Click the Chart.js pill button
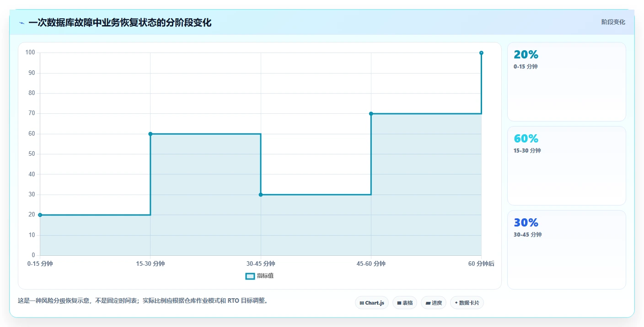644x327 pixels. 372,303
